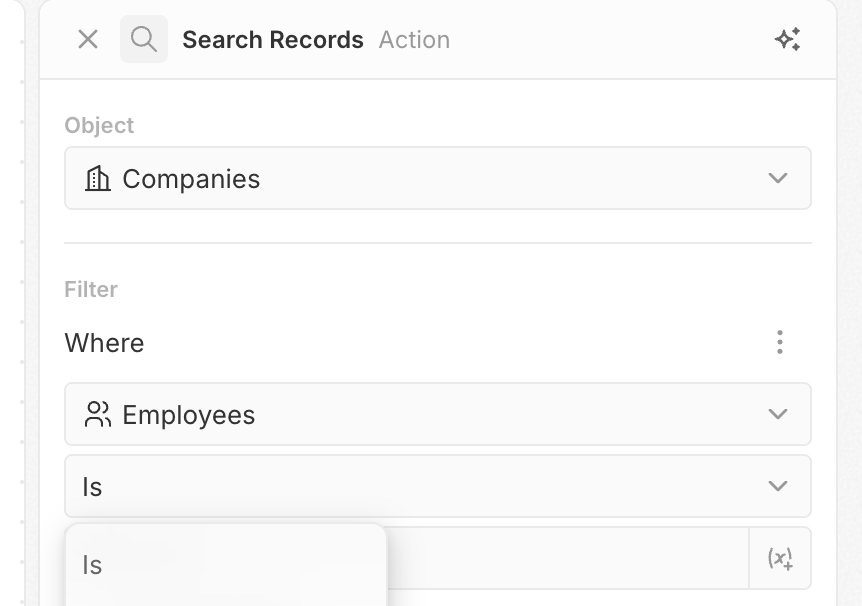Click the Where condition label
Screen dimensions: 862x606
point(105,343)
